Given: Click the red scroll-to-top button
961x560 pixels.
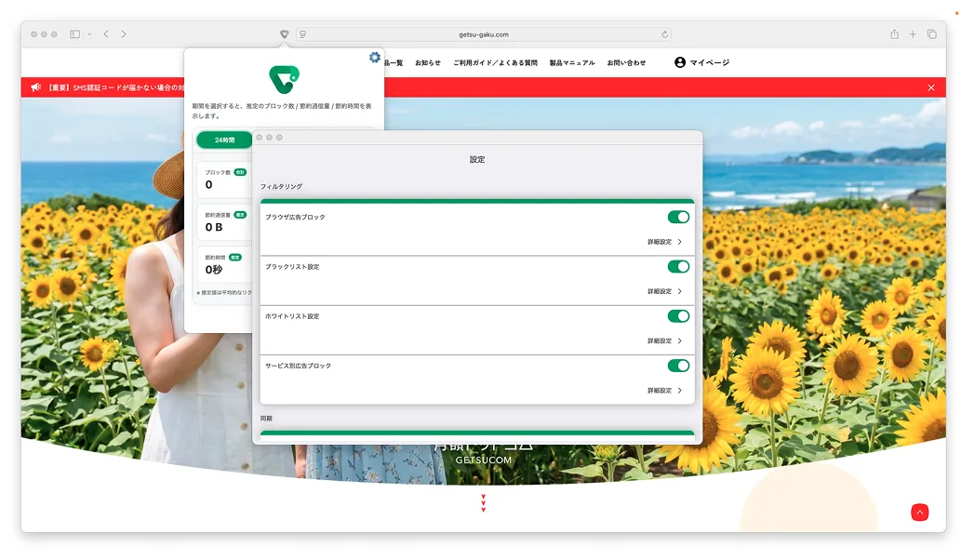Looking at the screenshot, I should [919, 513].
